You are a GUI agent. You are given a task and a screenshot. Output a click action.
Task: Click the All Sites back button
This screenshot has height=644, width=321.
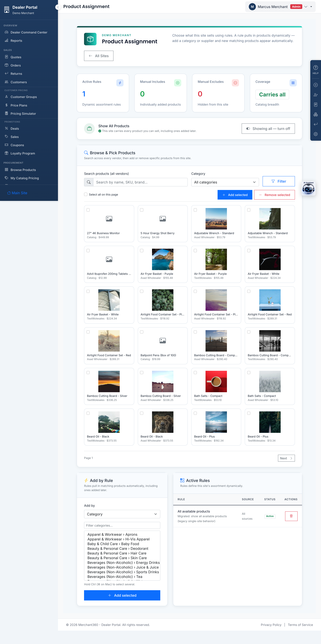point(99,56)
